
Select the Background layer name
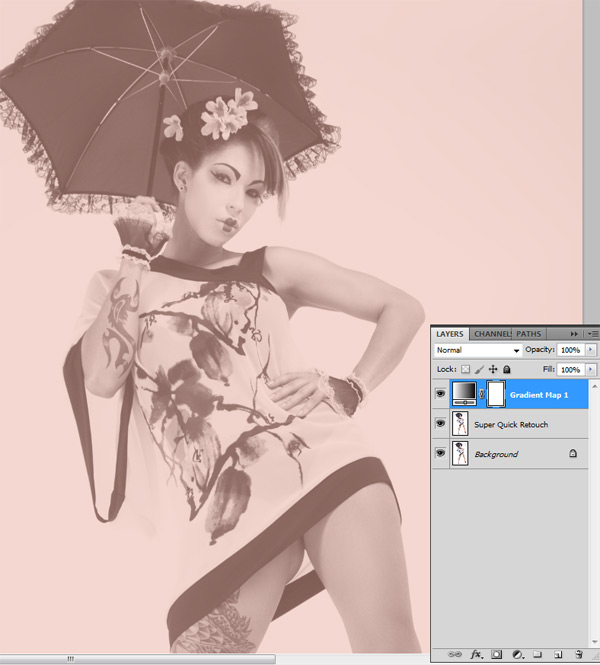tap(496, 454)
